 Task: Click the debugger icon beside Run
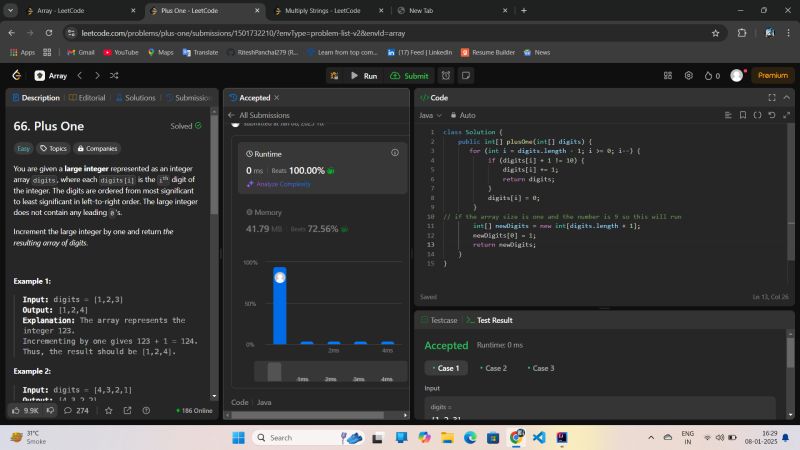pos(335,76)
